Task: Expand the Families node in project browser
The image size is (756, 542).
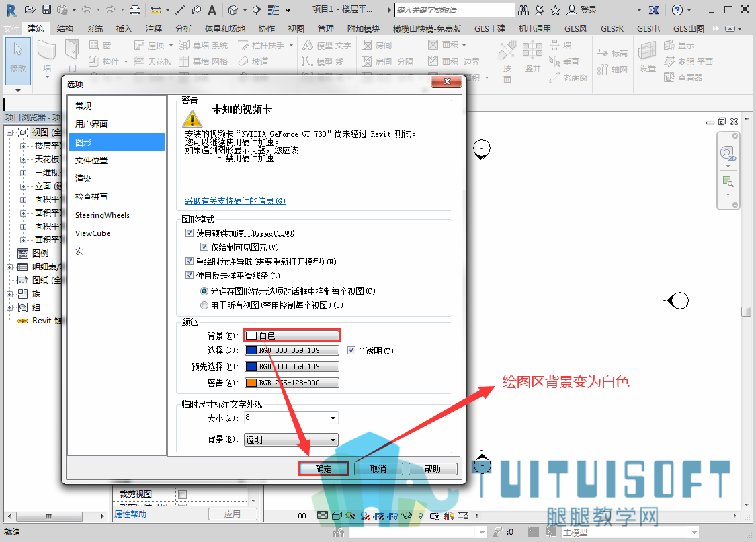Action: (9, 293)
